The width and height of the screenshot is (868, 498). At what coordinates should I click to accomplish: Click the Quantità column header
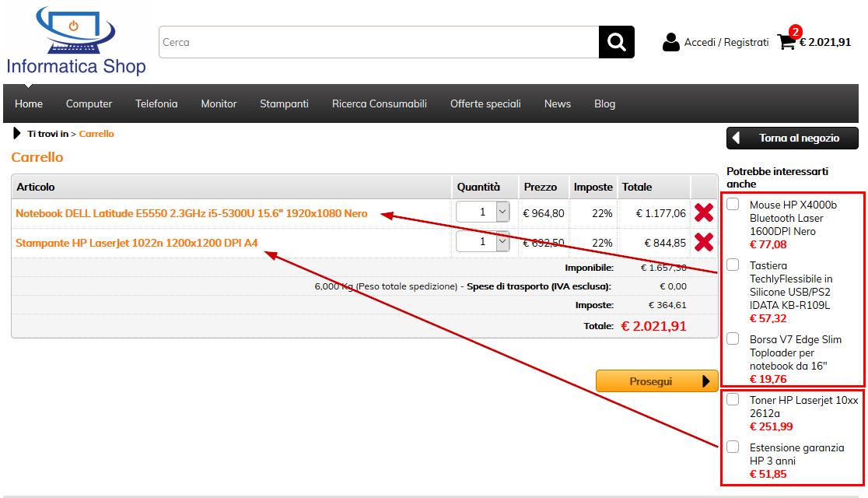pos(478,187)
